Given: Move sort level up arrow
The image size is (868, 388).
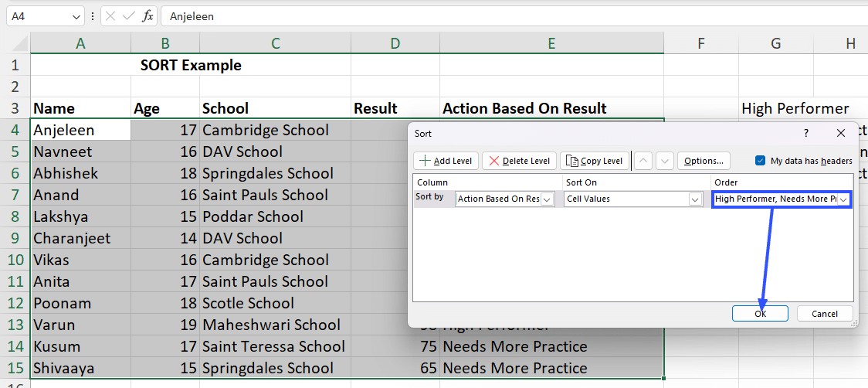Looking at the screenshot, I should (x=643, y=161).
